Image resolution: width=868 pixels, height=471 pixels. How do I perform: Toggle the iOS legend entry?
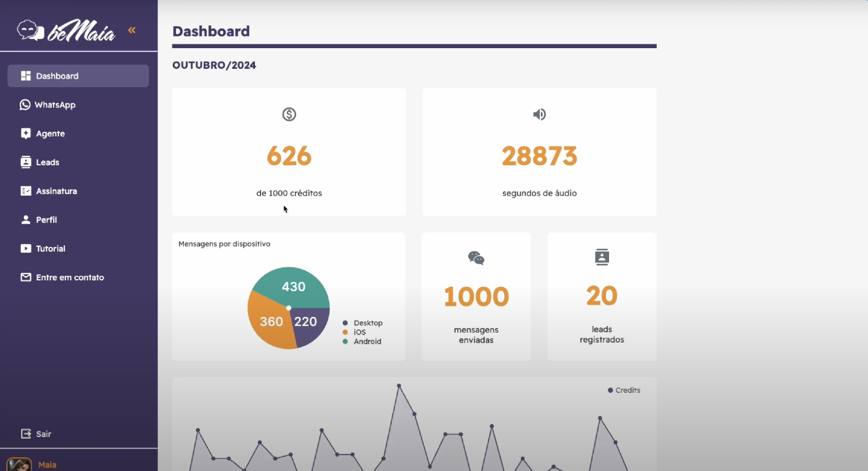(359, 332)
